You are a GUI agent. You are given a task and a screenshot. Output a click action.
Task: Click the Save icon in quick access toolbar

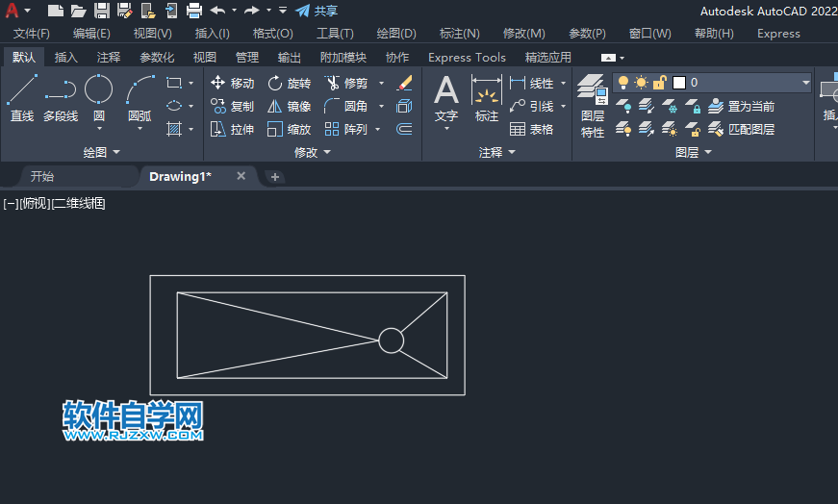coord(102,11)
